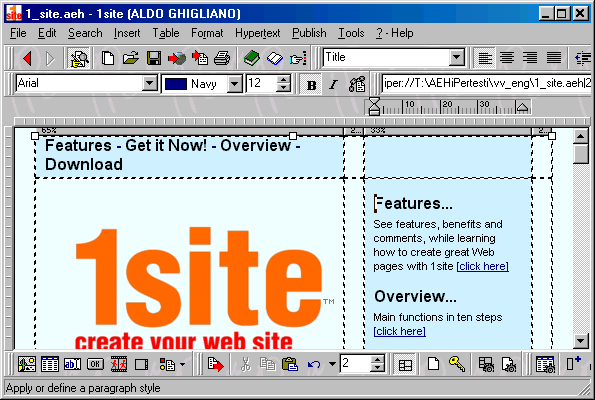Insert an OK button control
This screenshot has height=400, width=595.
95,364
